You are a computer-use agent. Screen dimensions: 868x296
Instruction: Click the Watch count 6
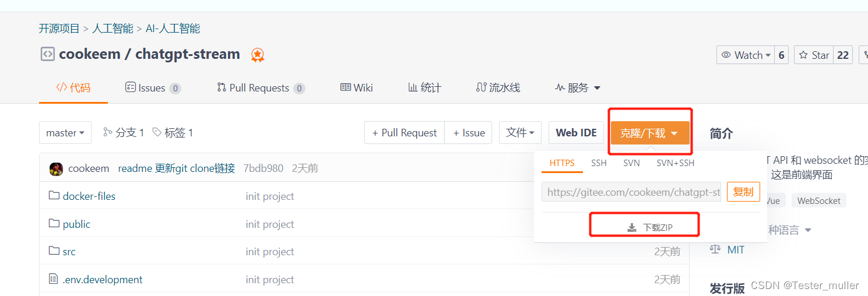coord(782,55)
